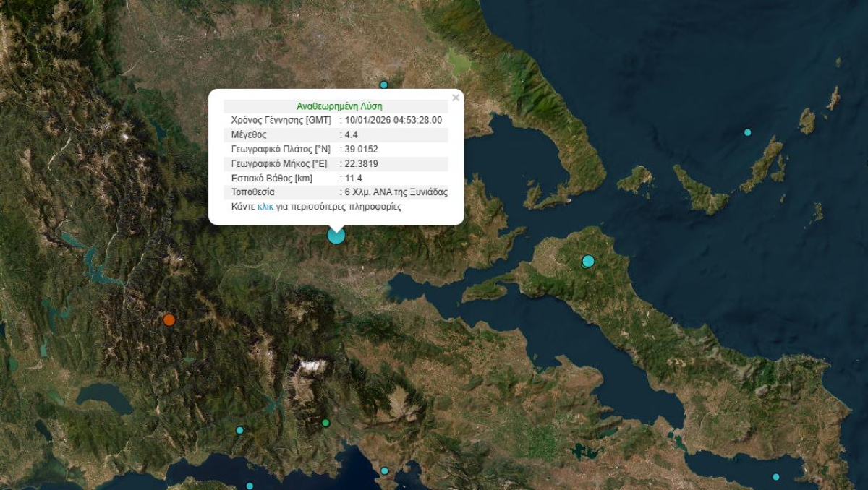The height and width of the screenshot is (490, 868).
Task: Click the green earthquake dot in central mainland
Action: click(x=325, y=422)
